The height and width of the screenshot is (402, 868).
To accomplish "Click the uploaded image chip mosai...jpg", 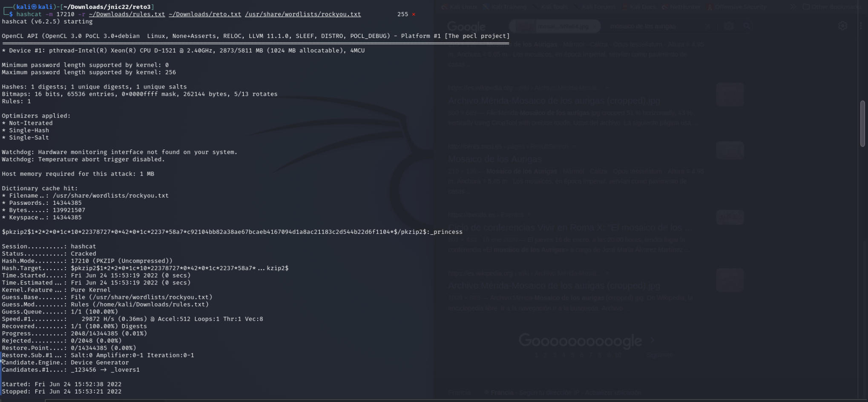I will pos(555,26).
